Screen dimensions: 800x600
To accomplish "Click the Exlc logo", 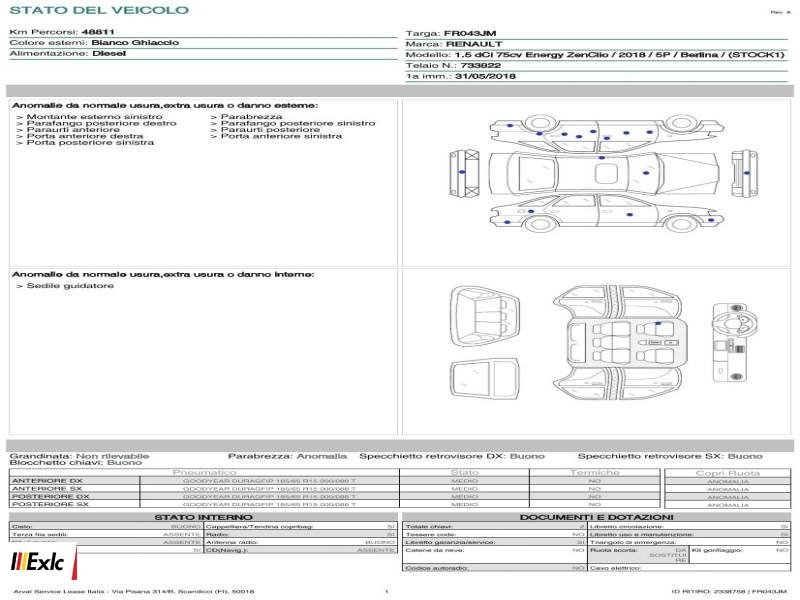I will (x=42, y=561).
